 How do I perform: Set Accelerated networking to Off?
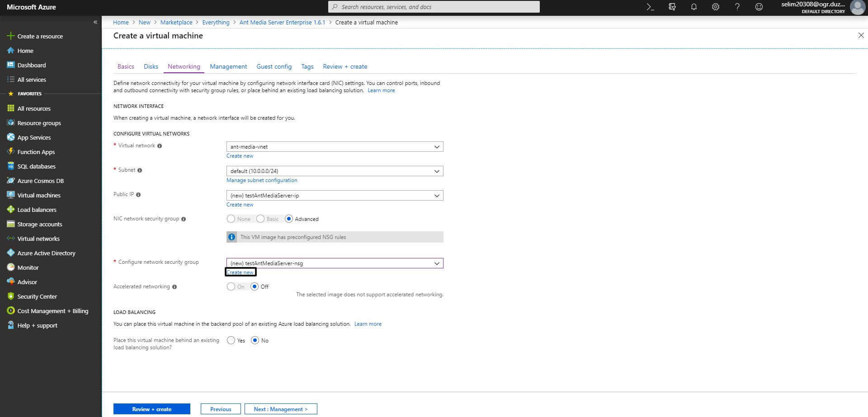[x=255, y=286]
